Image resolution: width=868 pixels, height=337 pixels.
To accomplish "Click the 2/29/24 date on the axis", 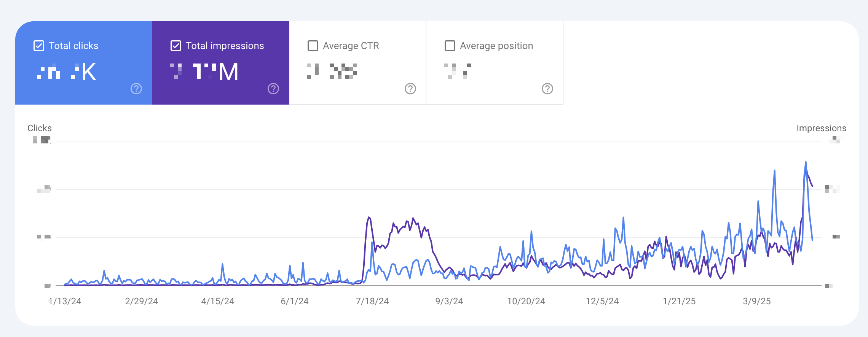I will tap(141, 301).
